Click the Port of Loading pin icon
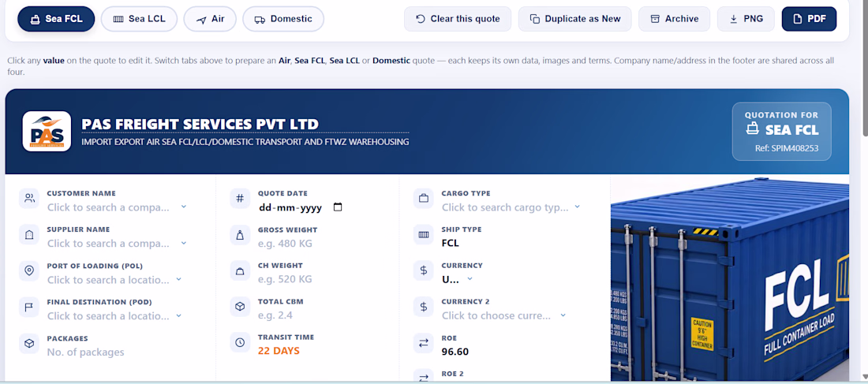Screen dimensions: 868x384 [x=29, y=270]
